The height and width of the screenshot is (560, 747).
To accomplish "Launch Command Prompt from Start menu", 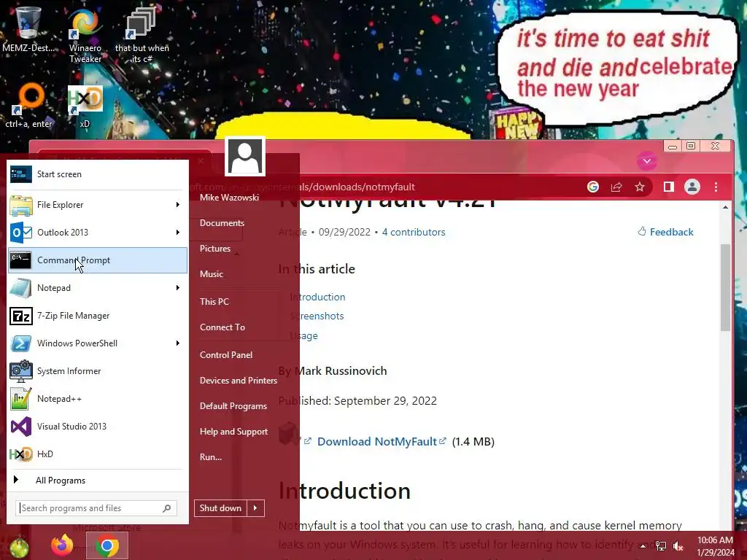I will (98, 260).
